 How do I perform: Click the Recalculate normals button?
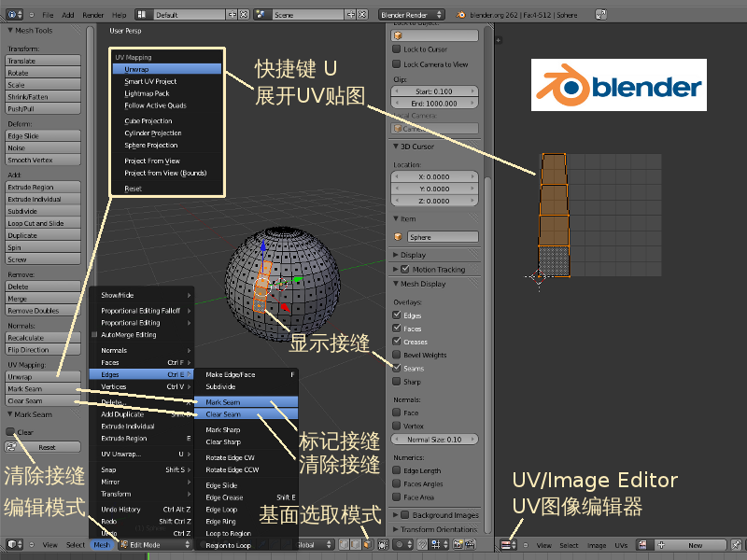click(x=43, y=338)
